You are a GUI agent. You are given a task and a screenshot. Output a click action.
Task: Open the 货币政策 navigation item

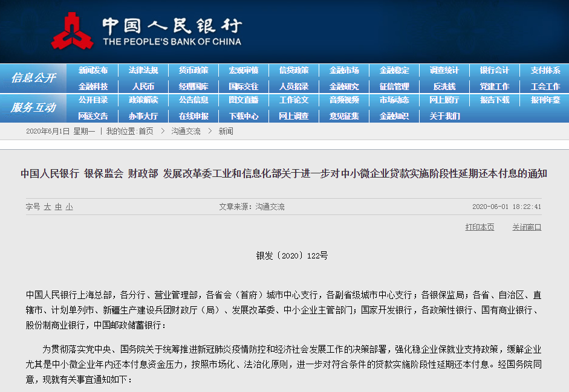[193, 71]
